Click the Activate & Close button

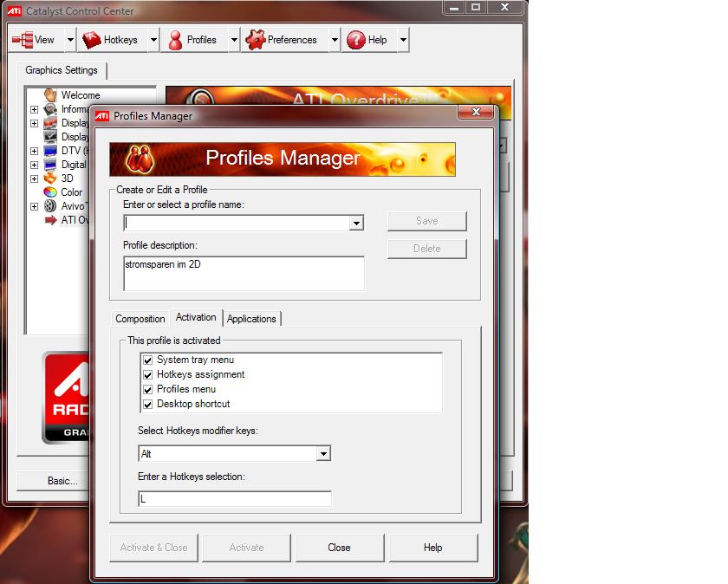tap(153, 548)
